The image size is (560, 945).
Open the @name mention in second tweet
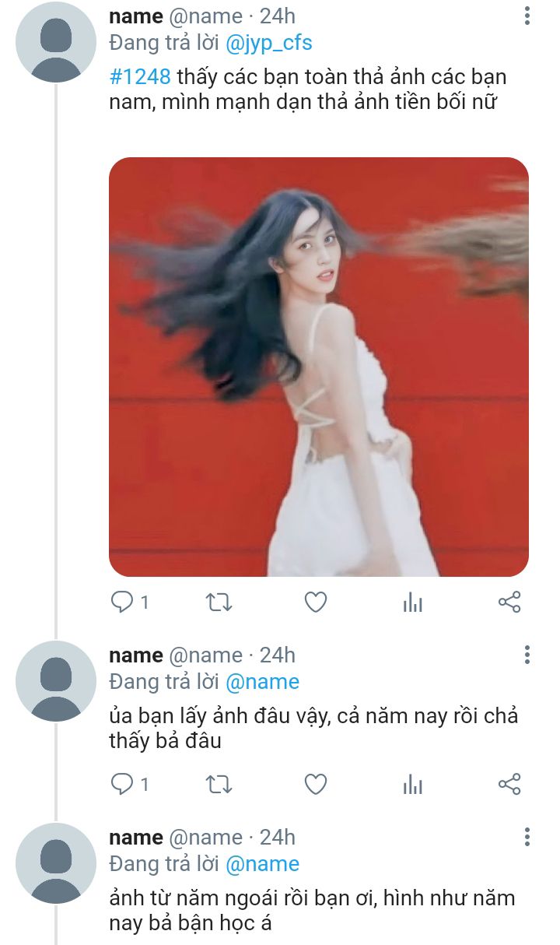[262, 682]
